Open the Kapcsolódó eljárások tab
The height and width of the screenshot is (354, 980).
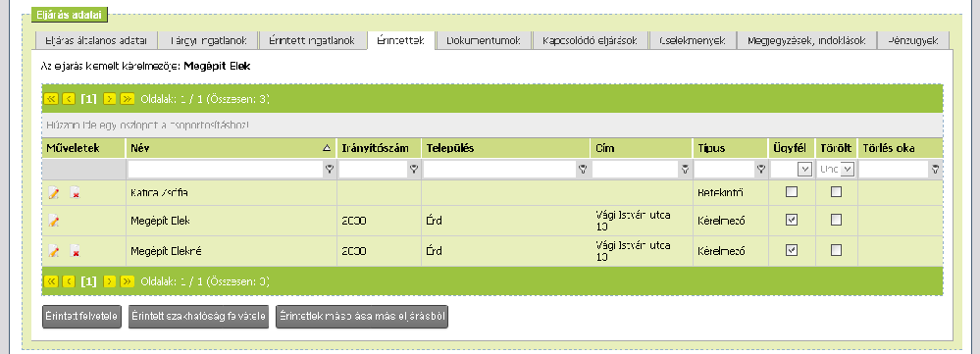[x=590, y=40]
